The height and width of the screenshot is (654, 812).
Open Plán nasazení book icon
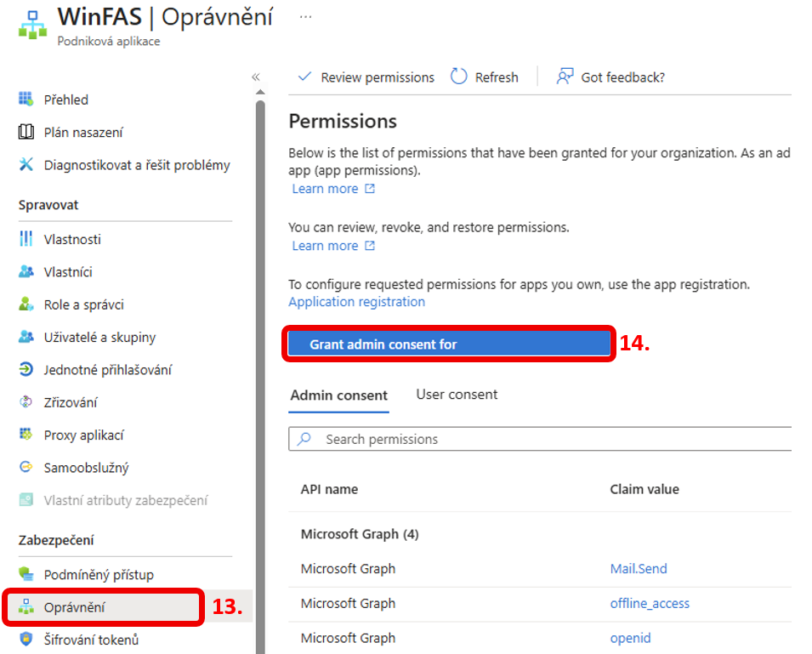point(26,133)
